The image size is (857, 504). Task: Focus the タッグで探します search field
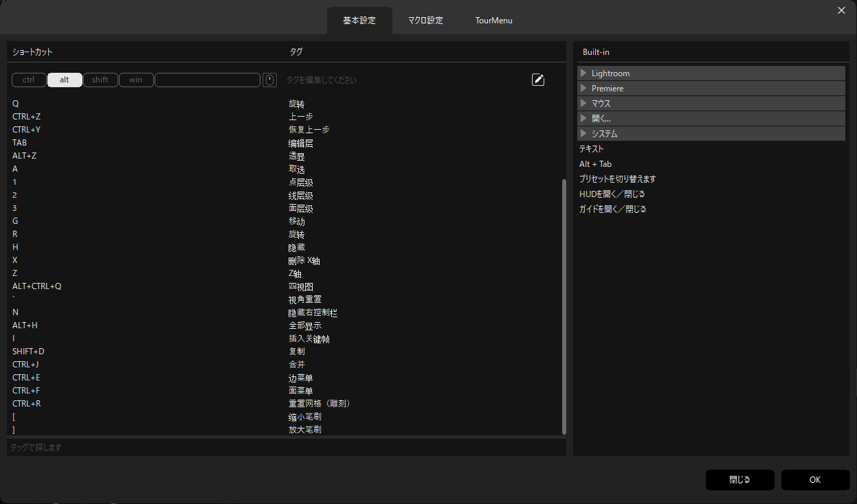click(x=286, y=448)
